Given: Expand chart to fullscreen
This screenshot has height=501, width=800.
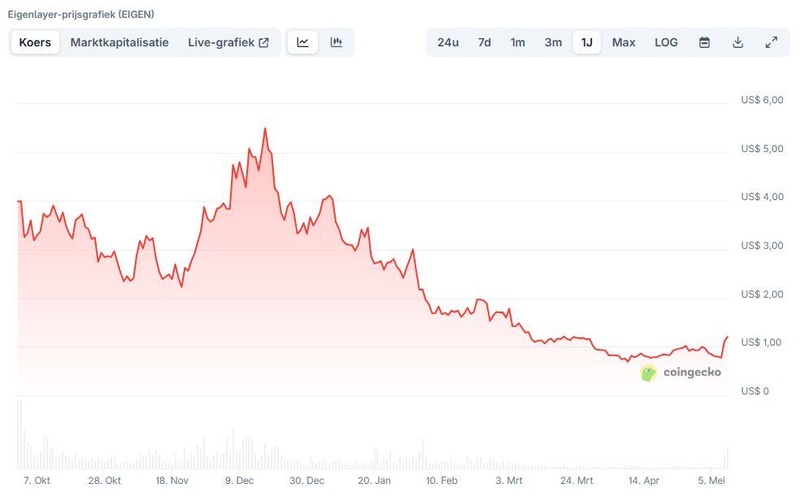Looking at the screenshot, I should (771, 42).
